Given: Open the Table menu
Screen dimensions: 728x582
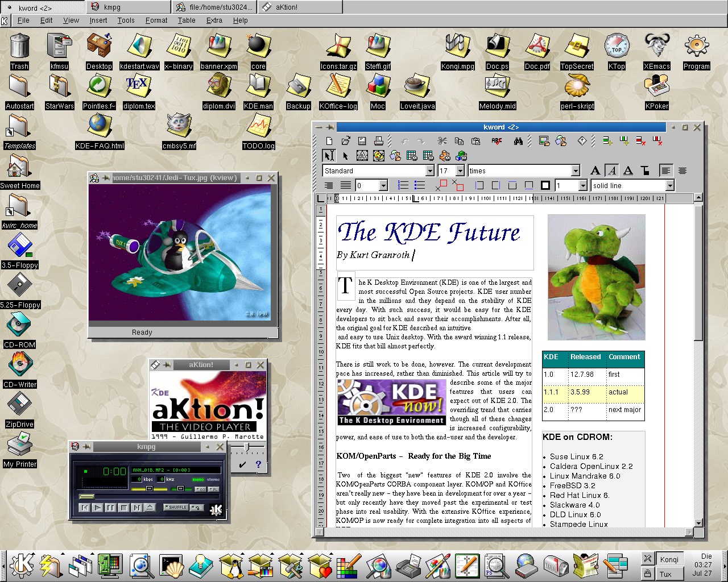Looking at the screenshot, I should pos(186,20).
